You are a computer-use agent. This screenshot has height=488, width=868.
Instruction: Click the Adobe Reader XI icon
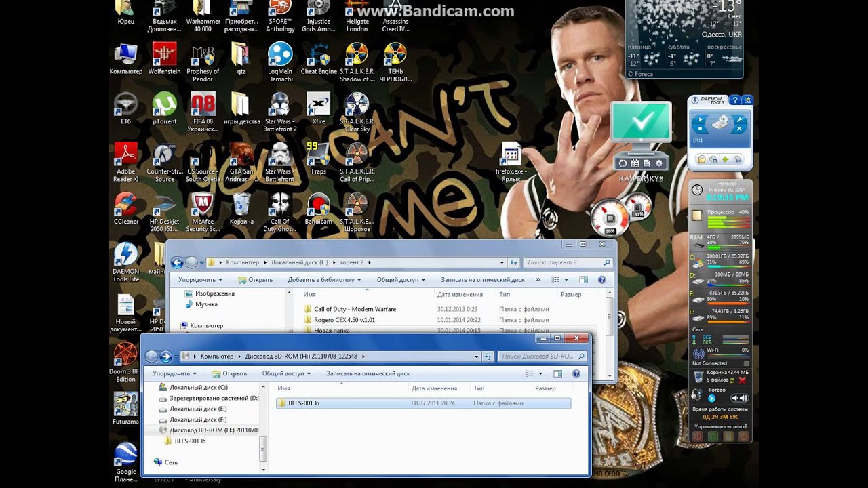125,163
